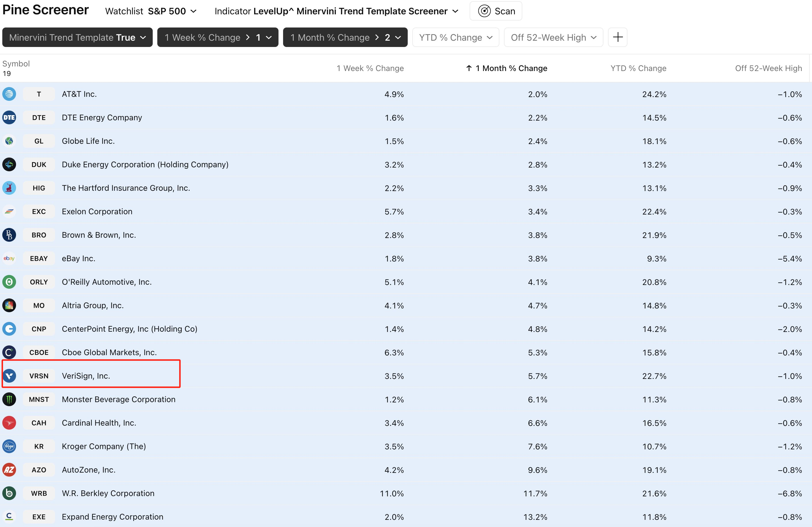Click the Altria Group logo icon
The height and width of the screenshot is (527, 812).
(9, 305)
